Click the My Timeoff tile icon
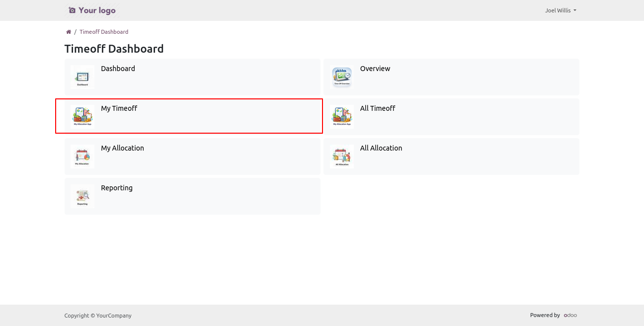 82,117
